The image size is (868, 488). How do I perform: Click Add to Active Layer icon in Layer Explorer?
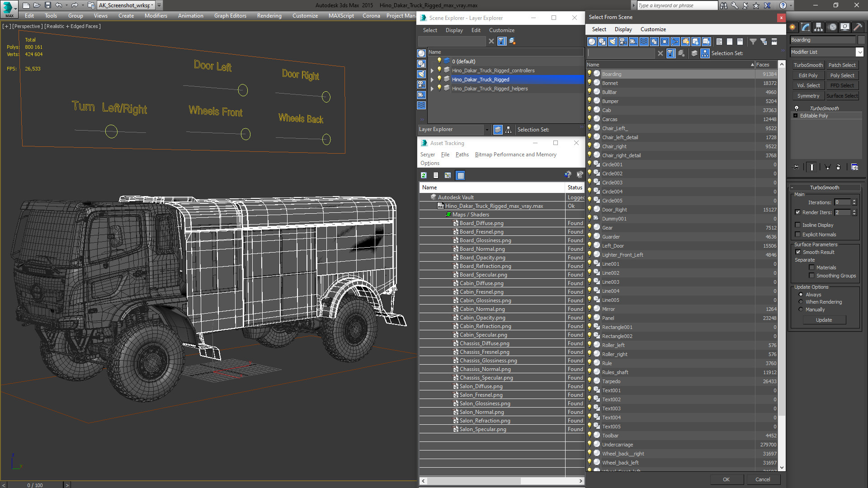tap(512, 41)
